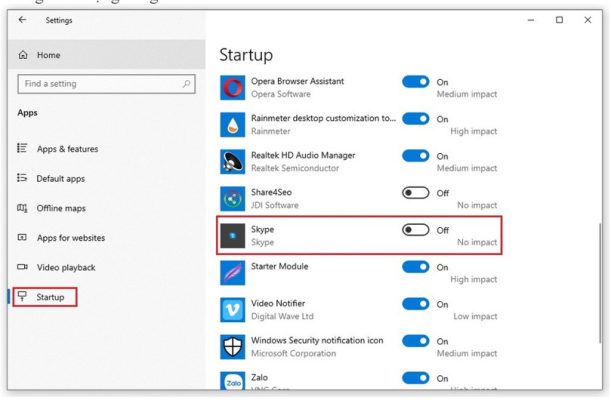Maximize the Settings window
611x400 pixels.
(x=559, y=20)
